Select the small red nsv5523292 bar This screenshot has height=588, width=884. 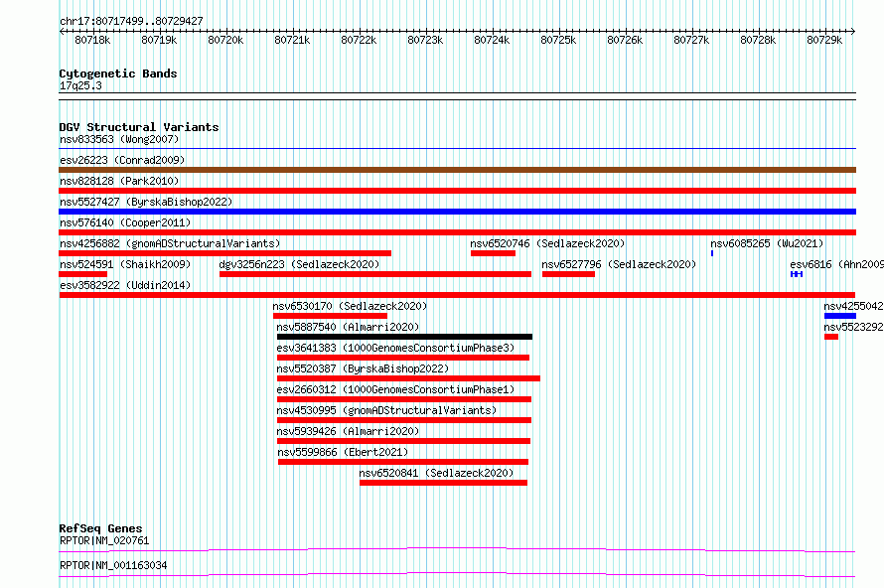point(831,337)
